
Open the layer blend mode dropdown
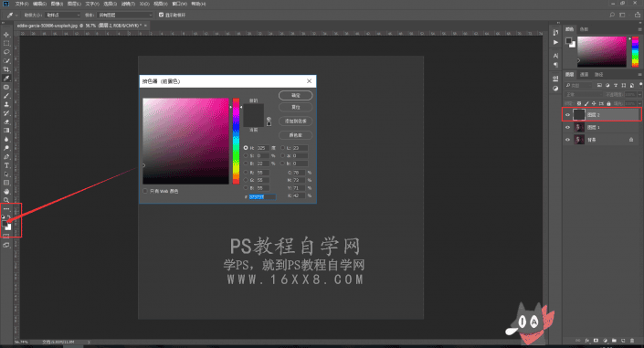pyautogui.click(x=584, y=94)
